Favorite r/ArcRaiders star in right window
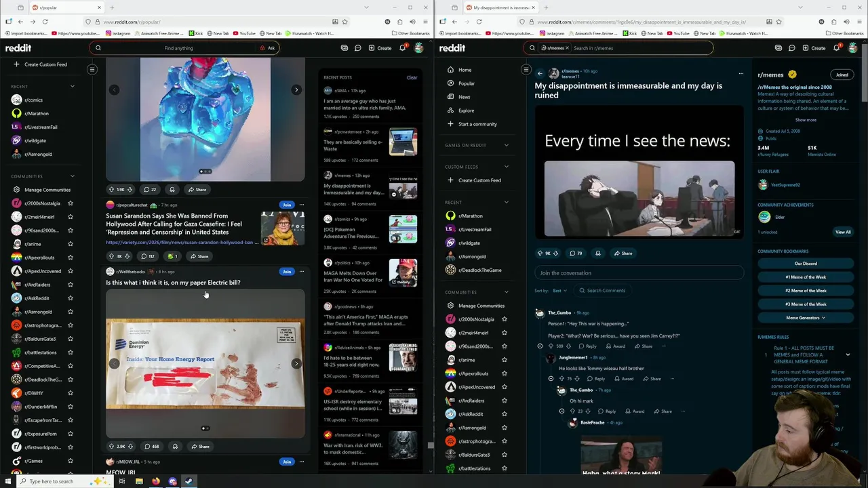 pos(504,401)
